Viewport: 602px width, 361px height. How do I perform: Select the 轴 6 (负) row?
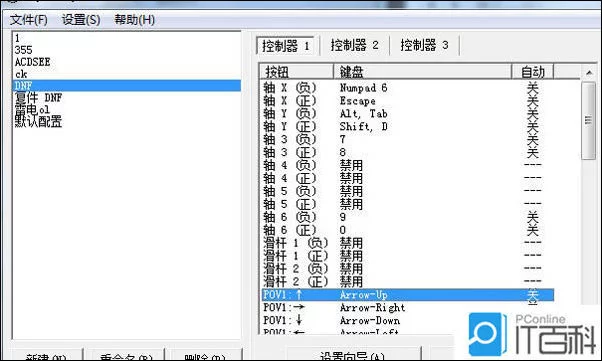click(x=408, y=217)
